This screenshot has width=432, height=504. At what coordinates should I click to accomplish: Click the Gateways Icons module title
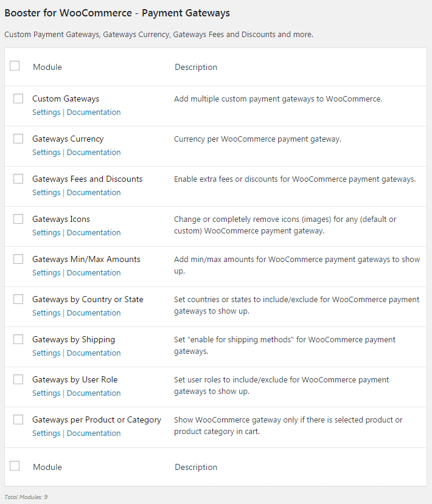pos(61,219)
